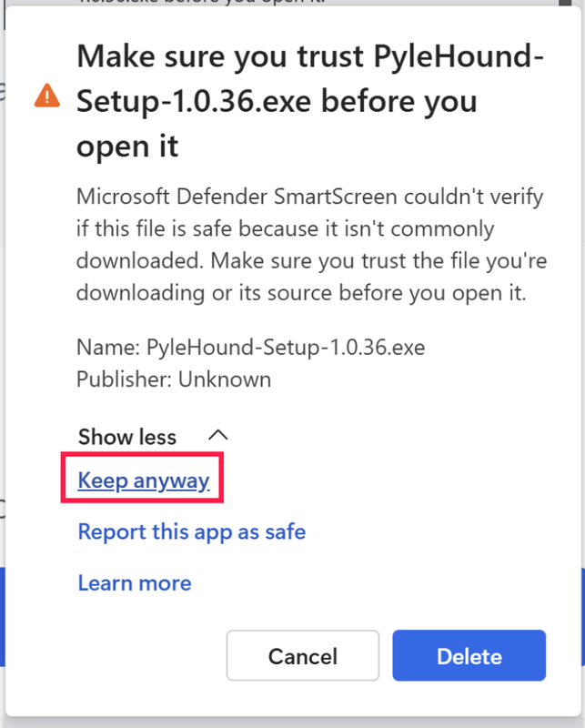Open Report this app as safe
The height and width of the screenshot is (728, 585).
(x=191, y=531)
